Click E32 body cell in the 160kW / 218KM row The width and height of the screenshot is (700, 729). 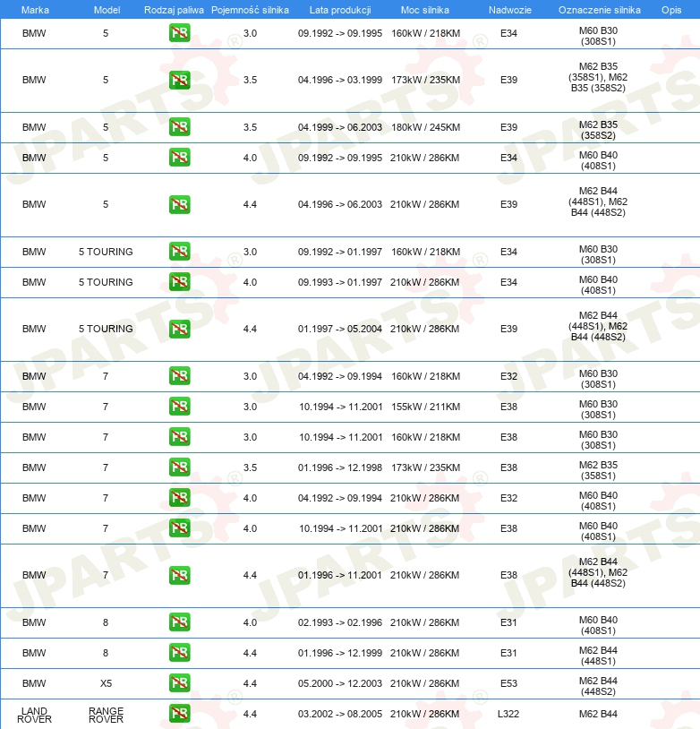pyautogui.click(x=508, y=376)
